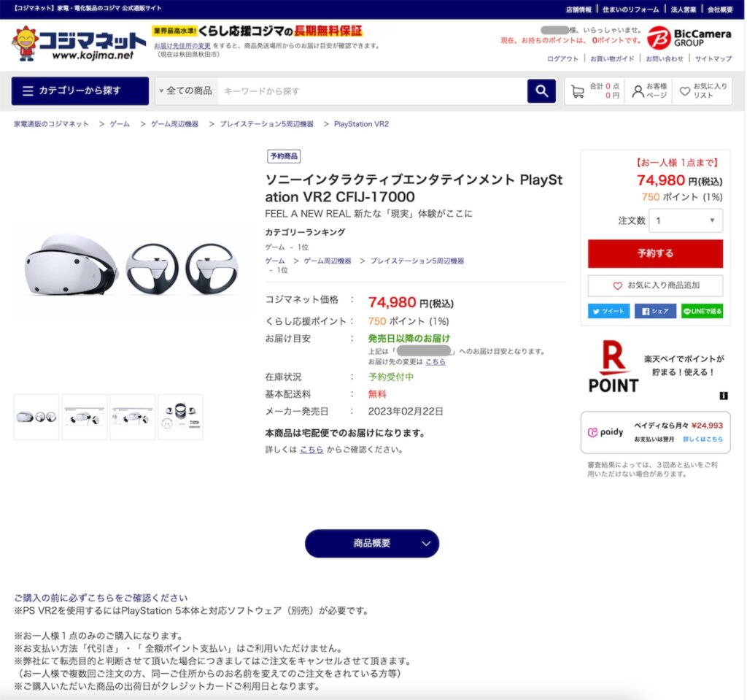
Task: Select the fourth product thumbnail image
Action: [181, 417]
